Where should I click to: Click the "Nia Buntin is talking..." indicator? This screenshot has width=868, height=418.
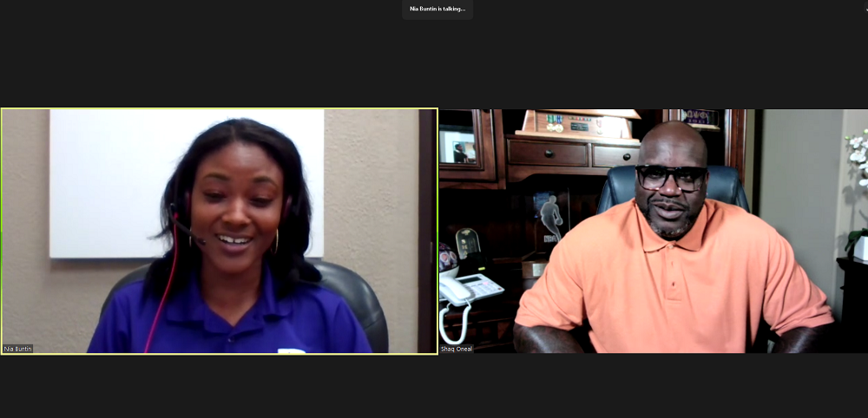coord(437,9)
